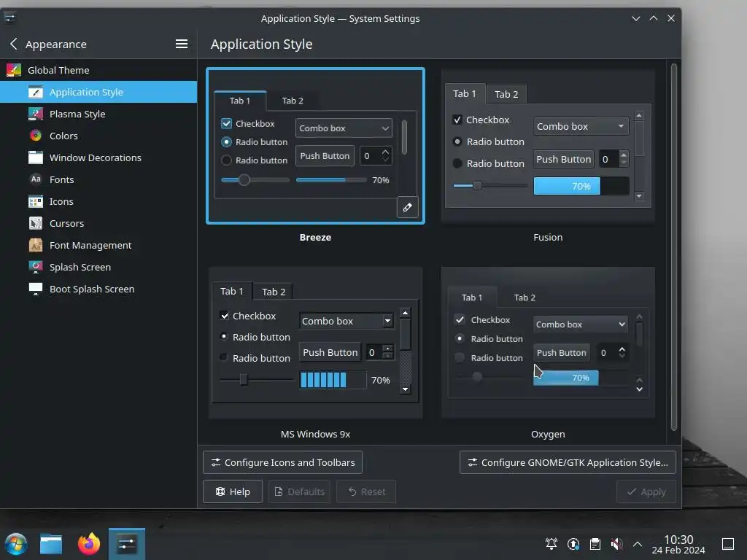Viewport: 747px width, 560px height.
Task: Toggle the Oxygen preview checkbox
Action: [x=460, y=319]
